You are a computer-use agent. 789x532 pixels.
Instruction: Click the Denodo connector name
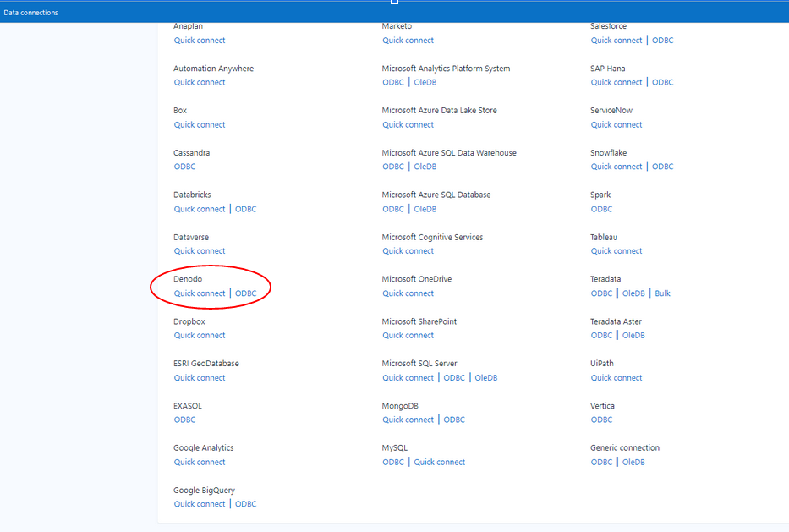coord(188,279)
